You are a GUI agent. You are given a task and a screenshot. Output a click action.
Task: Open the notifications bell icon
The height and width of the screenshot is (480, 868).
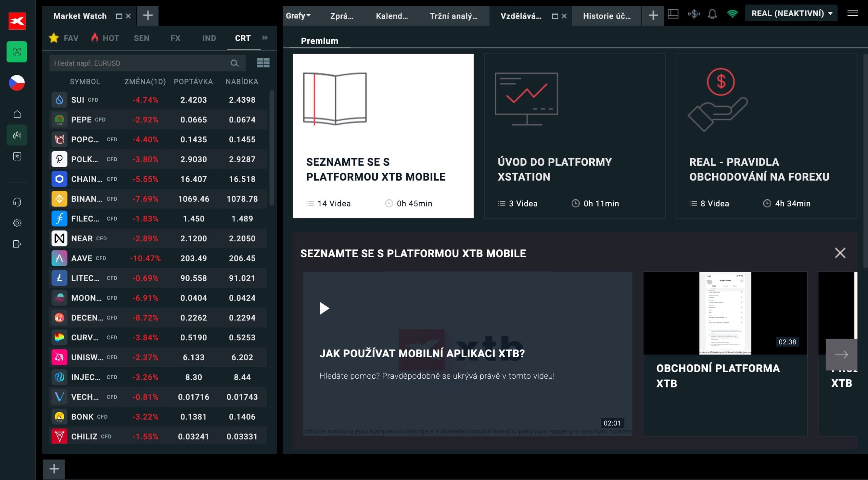pyautogui.click(x=712, y=14)
